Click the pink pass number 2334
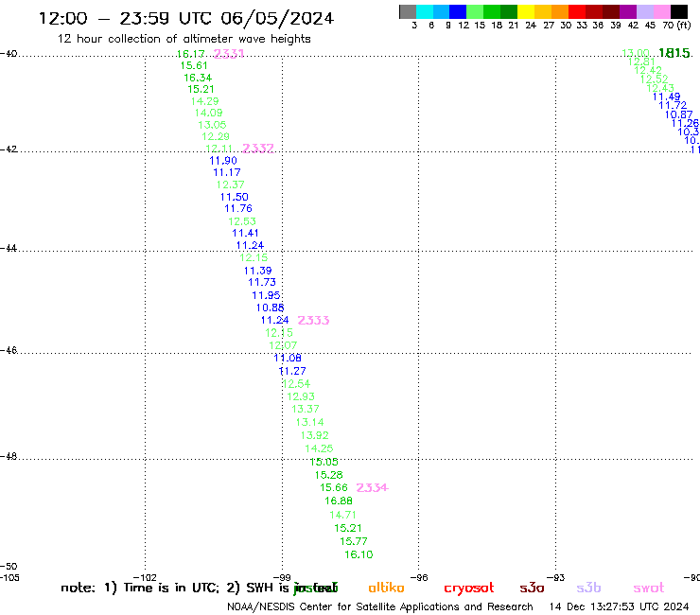700x615 pixels. (373, 487)
